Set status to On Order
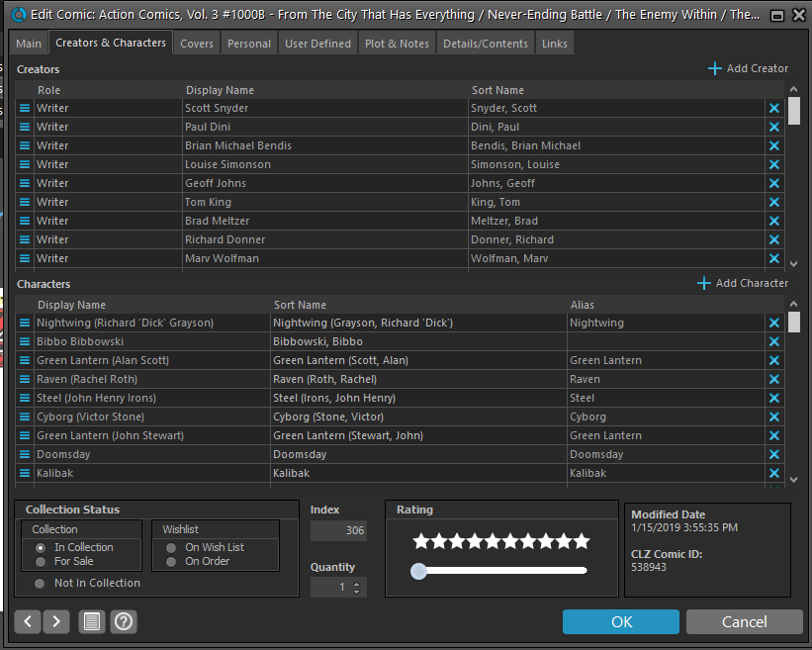812x650 pixels. click(x=171, y=561)
